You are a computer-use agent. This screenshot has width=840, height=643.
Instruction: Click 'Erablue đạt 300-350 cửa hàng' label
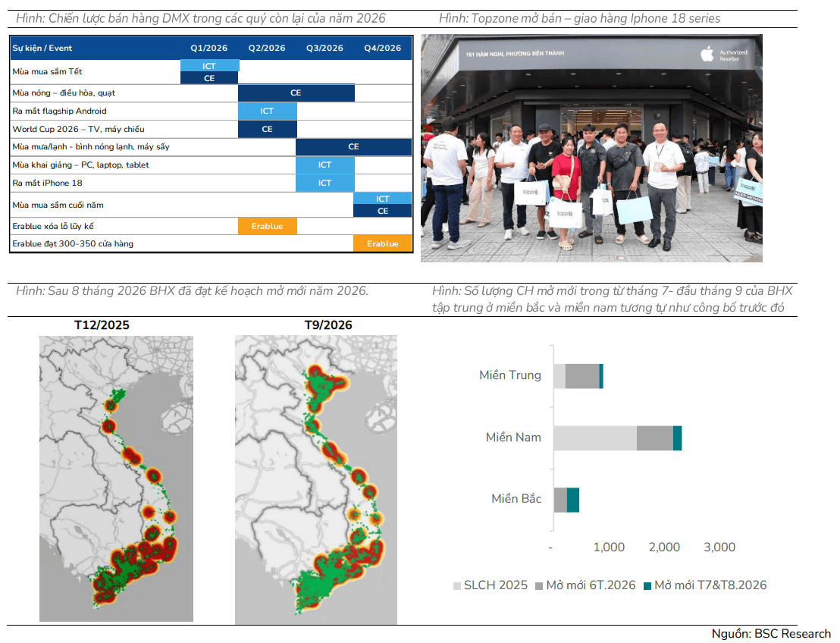click(73, 244)
